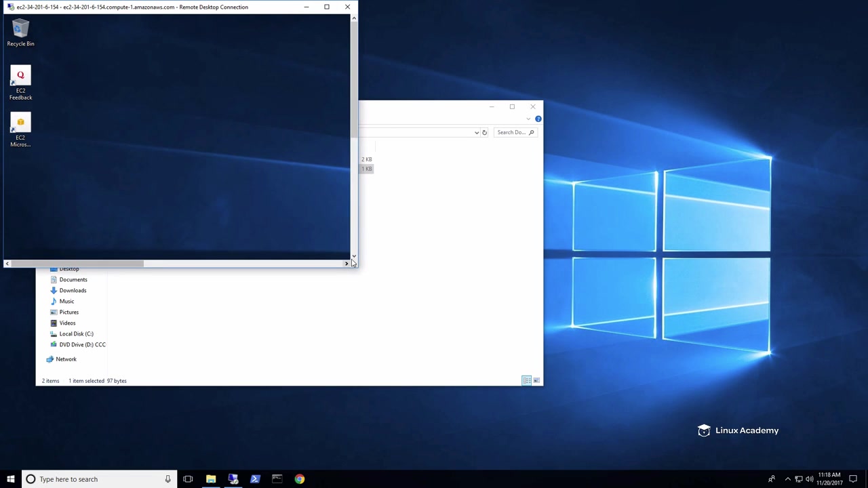The width and height of the screenshot is (868, 488).
Task: Open the EC2 Feedback shortcut
Action: tap(20, 83)
